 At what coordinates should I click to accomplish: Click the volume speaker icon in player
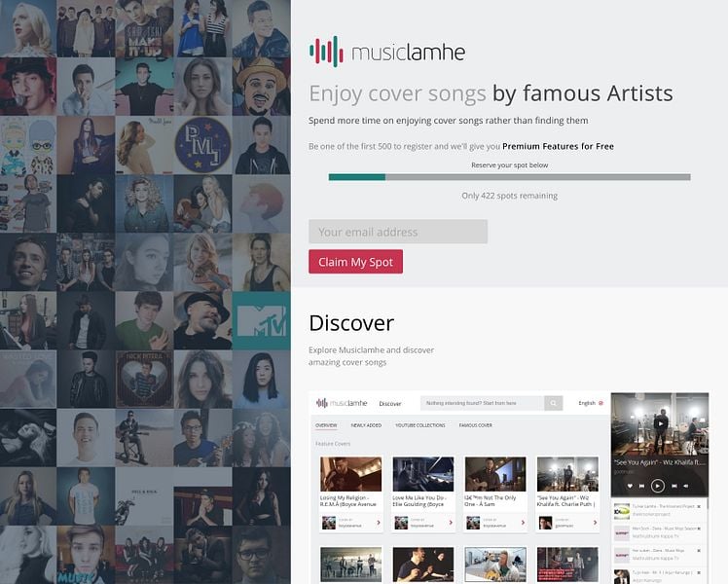point(686,486)
